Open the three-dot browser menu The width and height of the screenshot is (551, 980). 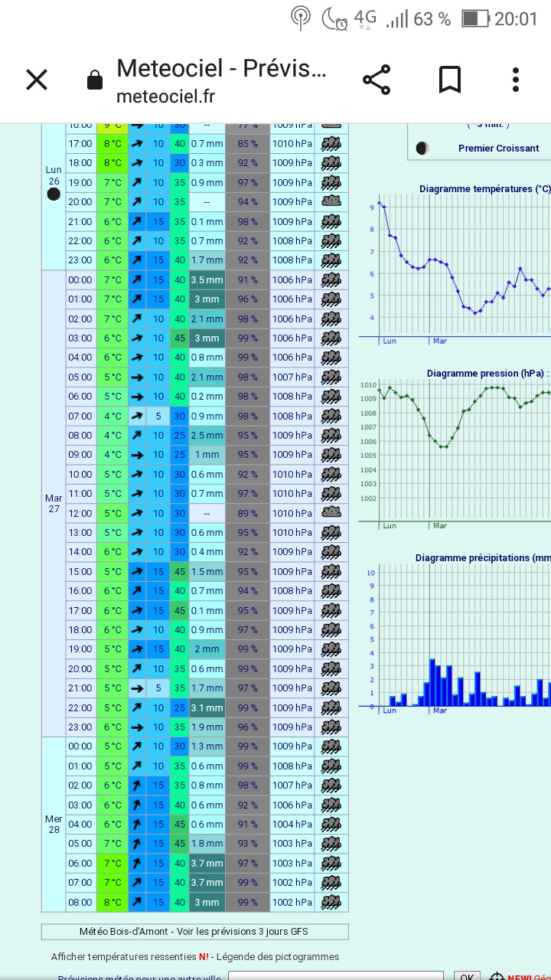(516, 80)
